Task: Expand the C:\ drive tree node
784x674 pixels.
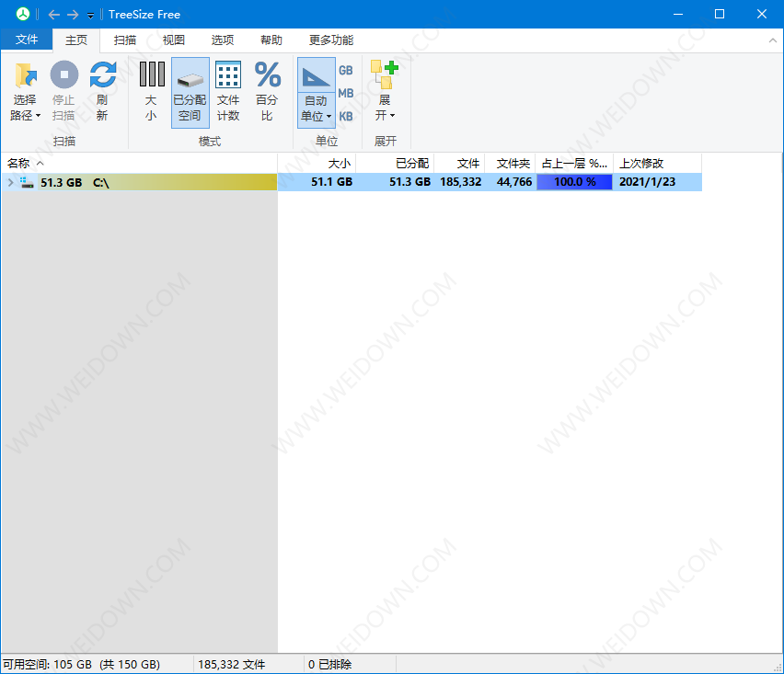Action: [10, 182]
